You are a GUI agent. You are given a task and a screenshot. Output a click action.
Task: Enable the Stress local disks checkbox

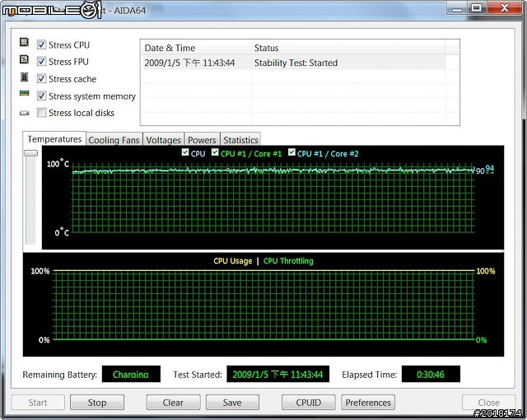(41, 113)
